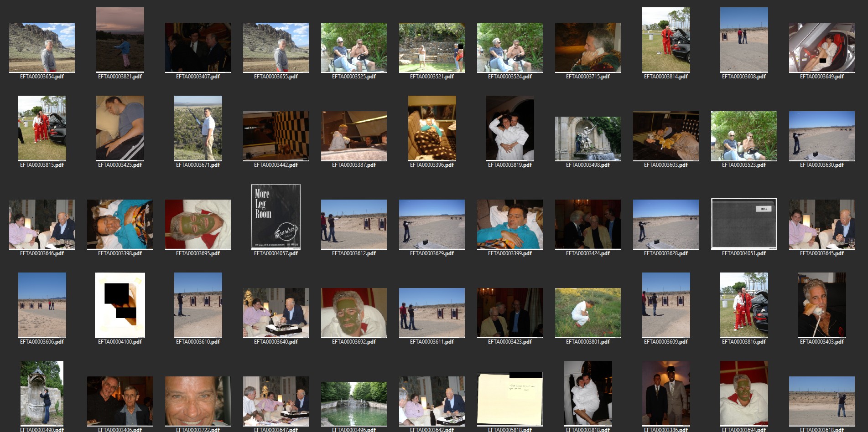The height and width of the screenshot is (432, 868).
Task: Select the EFTA00003629.pdf thumbnail
Action: tap(432, 224)
